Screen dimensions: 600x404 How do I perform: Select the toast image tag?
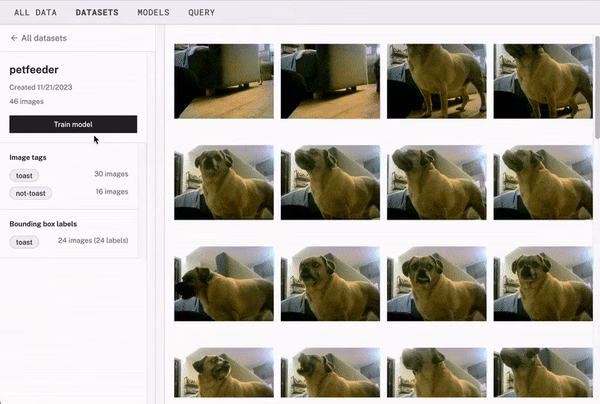[x=24, y=176]
